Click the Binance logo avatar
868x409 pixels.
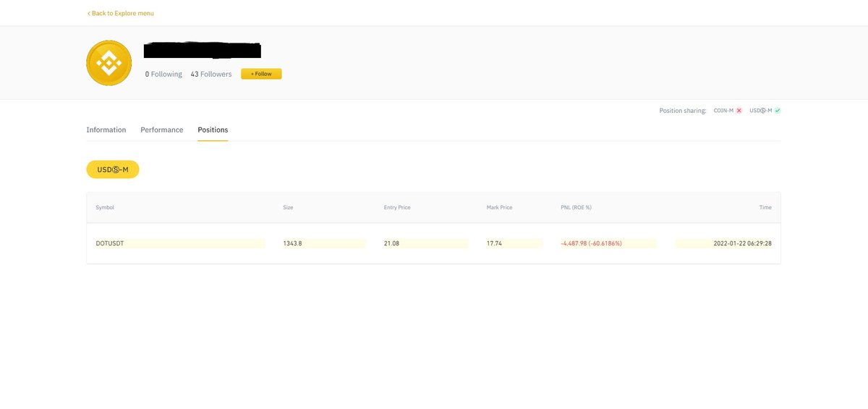(x=109, y=63)
